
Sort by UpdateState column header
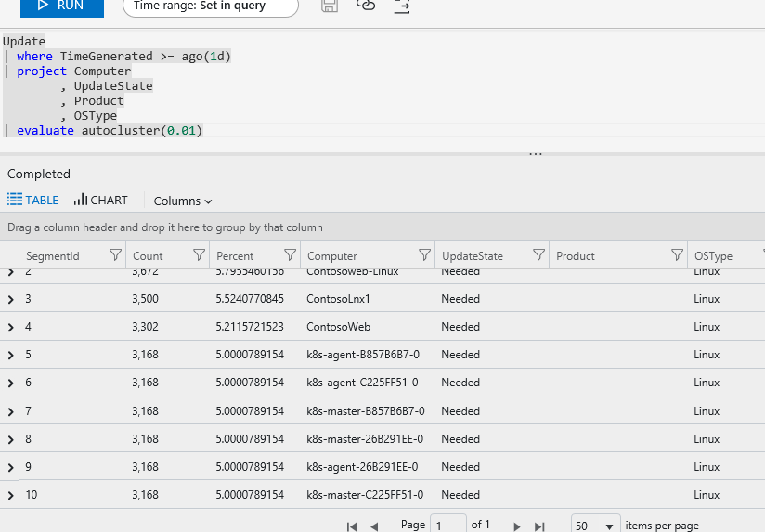click(473, 255)
